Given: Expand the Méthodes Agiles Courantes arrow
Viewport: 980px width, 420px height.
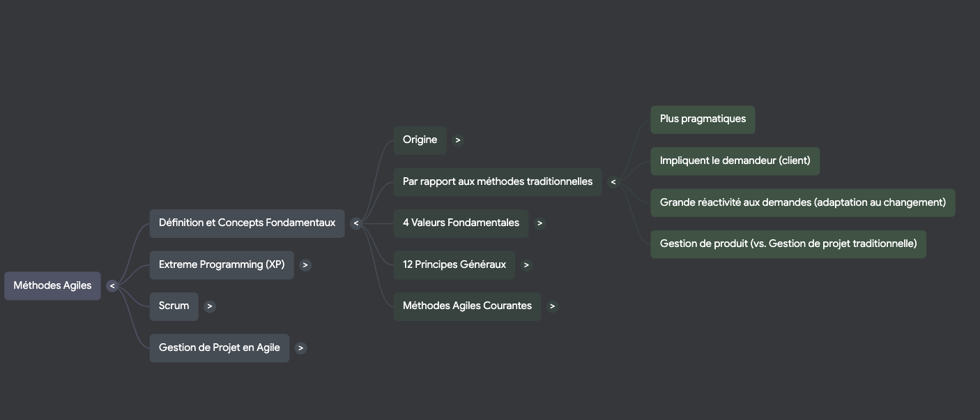Looking at the screenshot, I should [x=552, y=306].
